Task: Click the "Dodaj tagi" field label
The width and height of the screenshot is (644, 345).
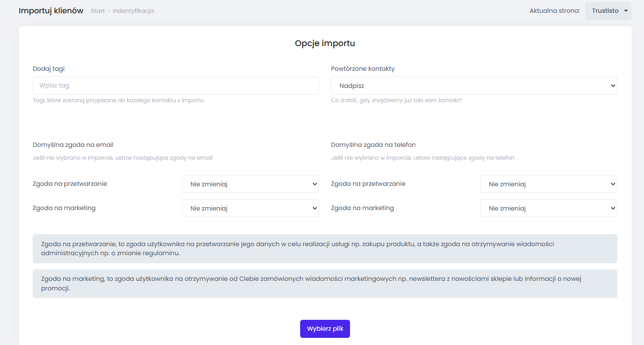Action: 48,68
